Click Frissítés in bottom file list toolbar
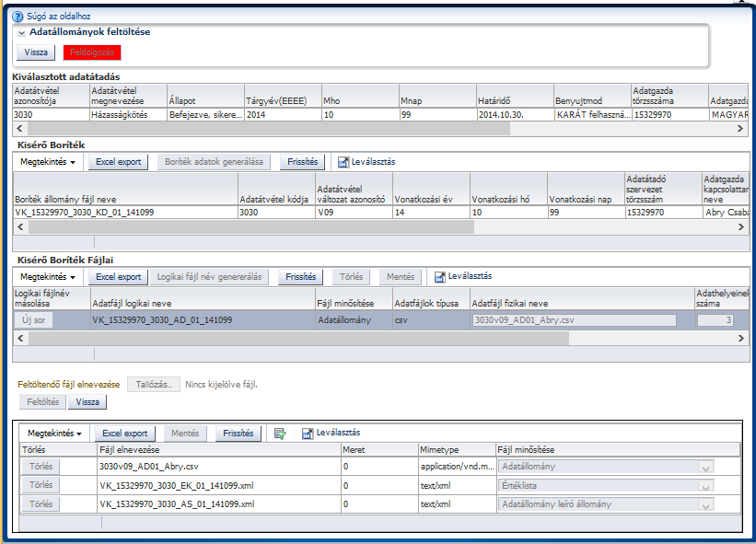 [238, 434]
